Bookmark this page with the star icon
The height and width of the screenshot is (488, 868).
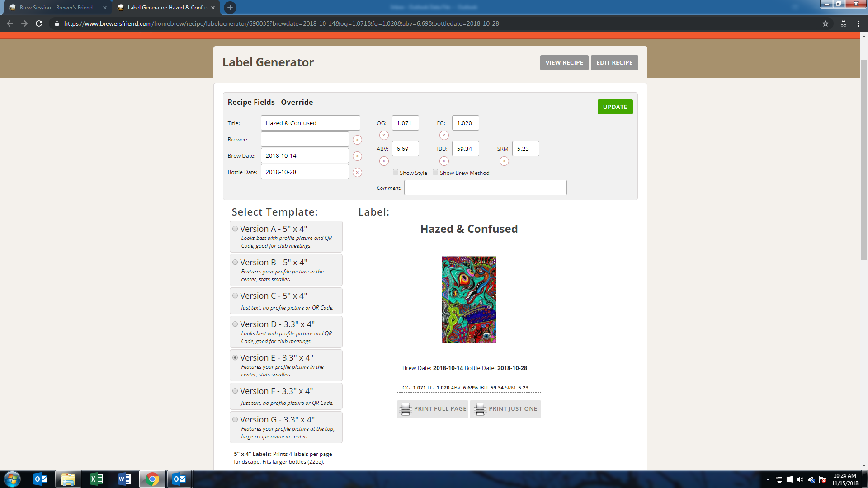coord(826,23)
